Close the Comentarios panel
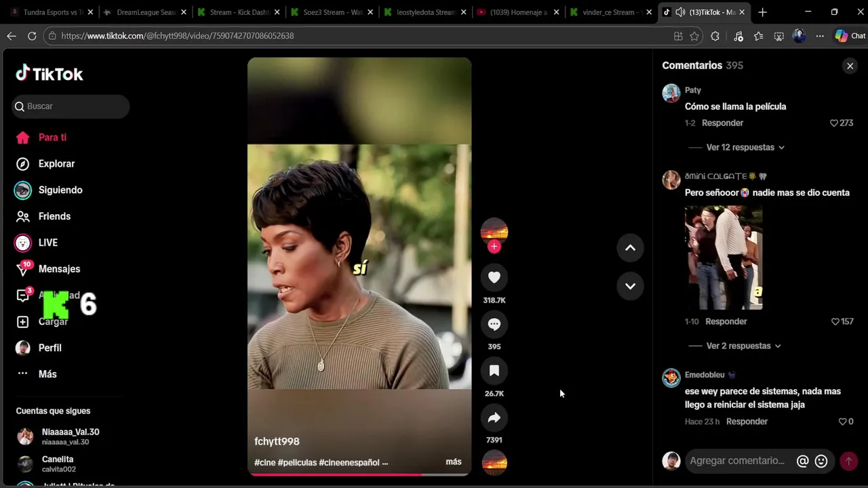Screen dimensions: 868x488 pos(850,66)
